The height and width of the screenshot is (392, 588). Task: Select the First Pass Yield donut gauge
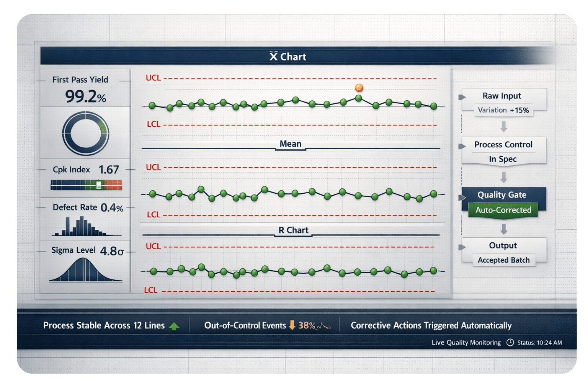point(86,133)
